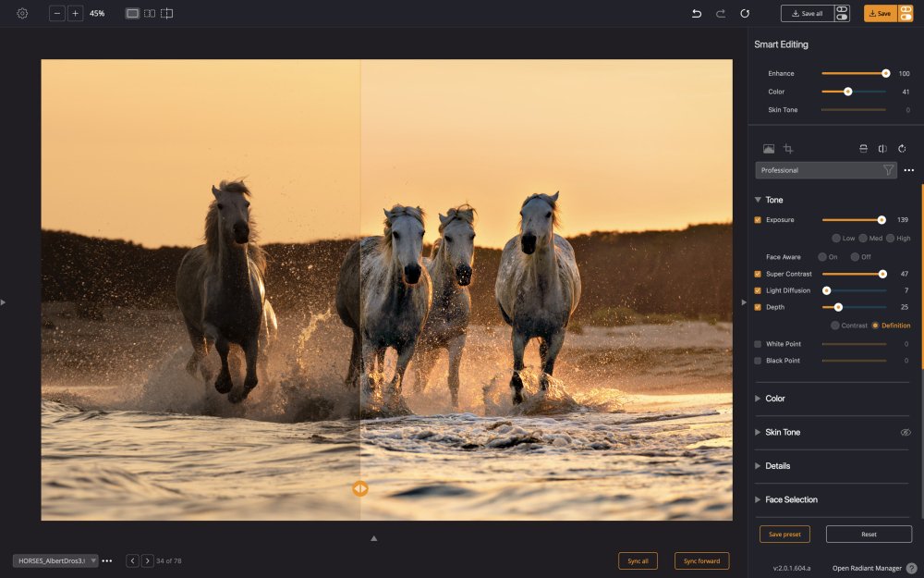Expand the Face Selection section
The image size is (924, 578).
pos(758,499)
